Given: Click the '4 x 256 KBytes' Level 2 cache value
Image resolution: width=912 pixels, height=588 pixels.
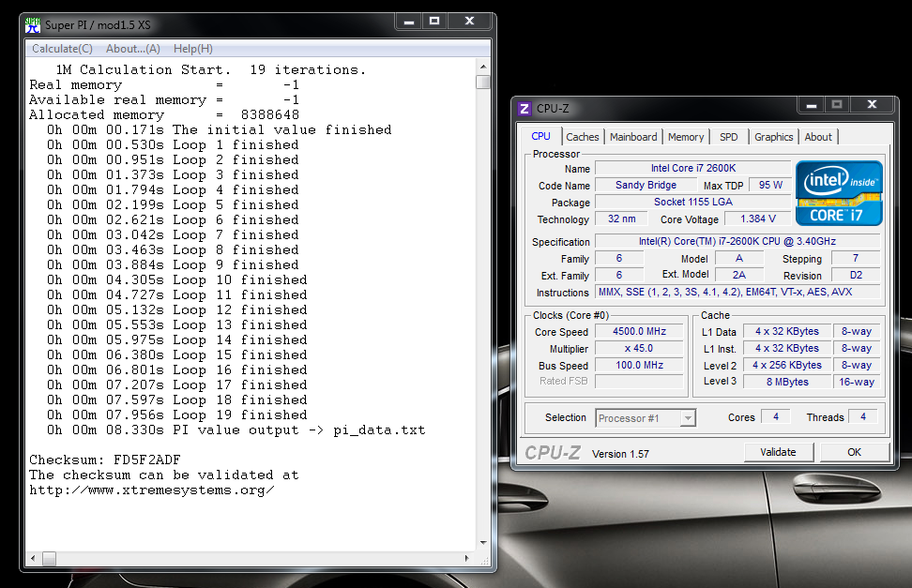Looking at the screenshot, I should point(787,365).
